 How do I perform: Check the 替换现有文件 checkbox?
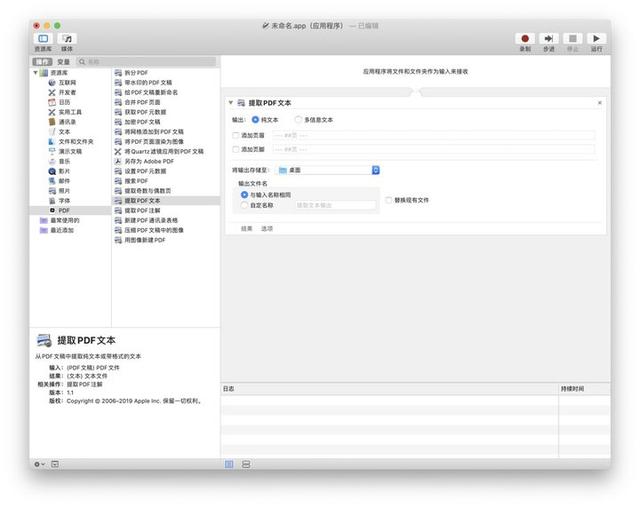(x=389, y=200)
